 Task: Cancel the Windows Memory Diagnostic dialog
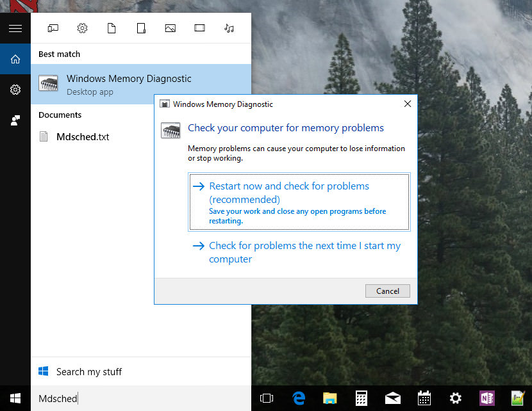coord(387,291)
